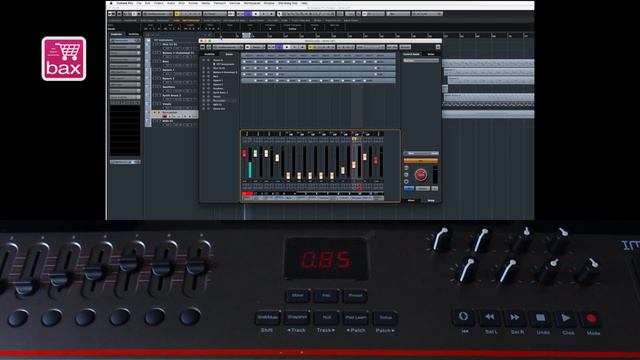Click the Preset button on the keyboard controller
640x360 pixels.
(355, 296)
